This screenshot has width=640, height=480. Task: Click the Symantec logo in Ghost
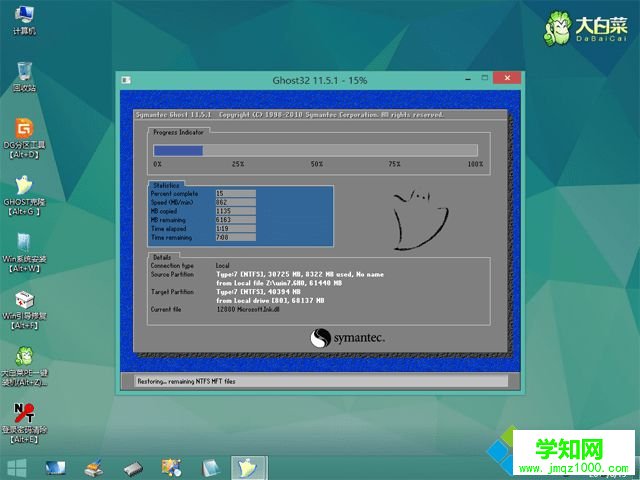point(347,338)
